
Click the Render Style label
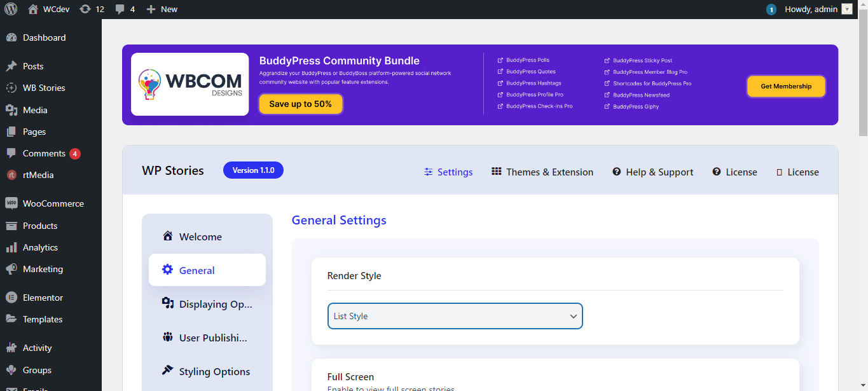[354, 276]
